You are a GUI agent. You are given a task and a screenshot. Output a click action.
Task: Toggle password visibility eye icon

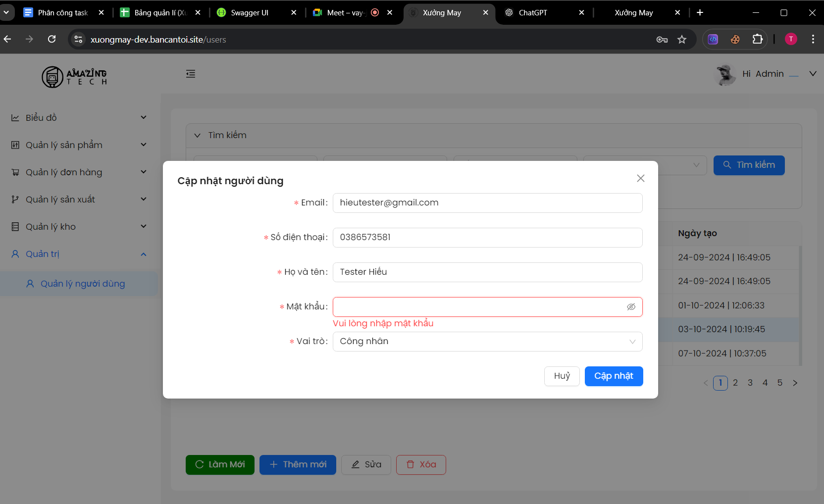pos(631,307)
